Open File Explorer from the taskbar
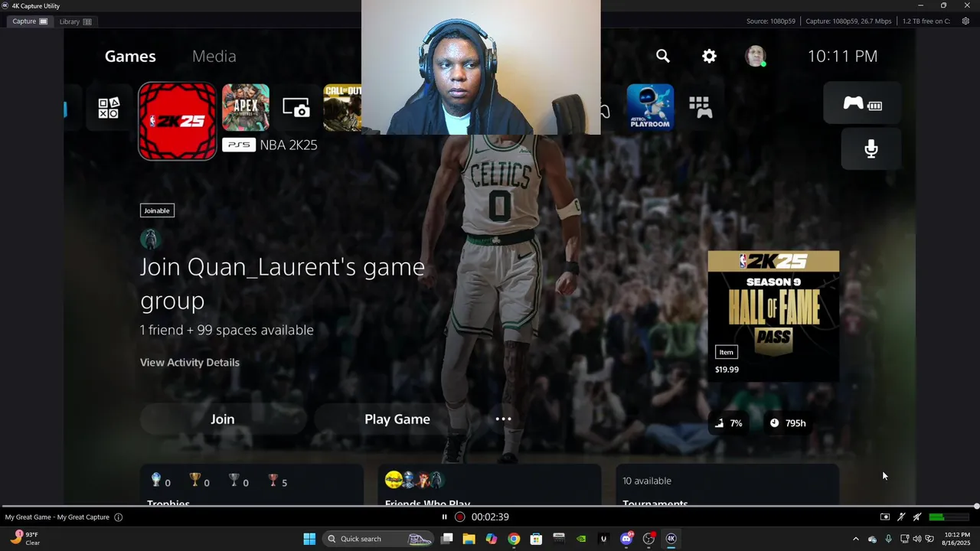Viewport: 980px width, 551px height. [469, 539]
